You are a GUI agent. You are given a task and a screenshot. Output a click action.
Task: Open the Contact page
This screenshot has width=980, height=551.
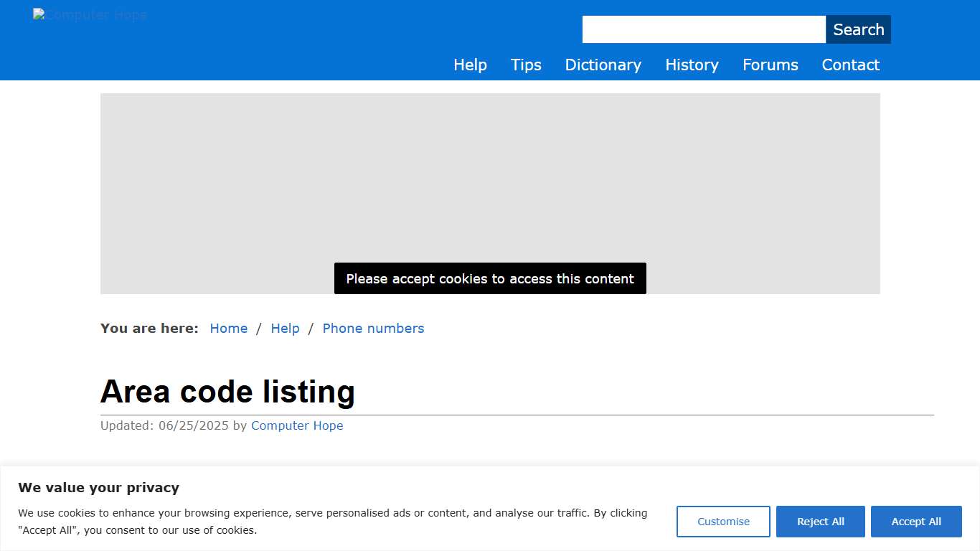(x=850, y=65)
